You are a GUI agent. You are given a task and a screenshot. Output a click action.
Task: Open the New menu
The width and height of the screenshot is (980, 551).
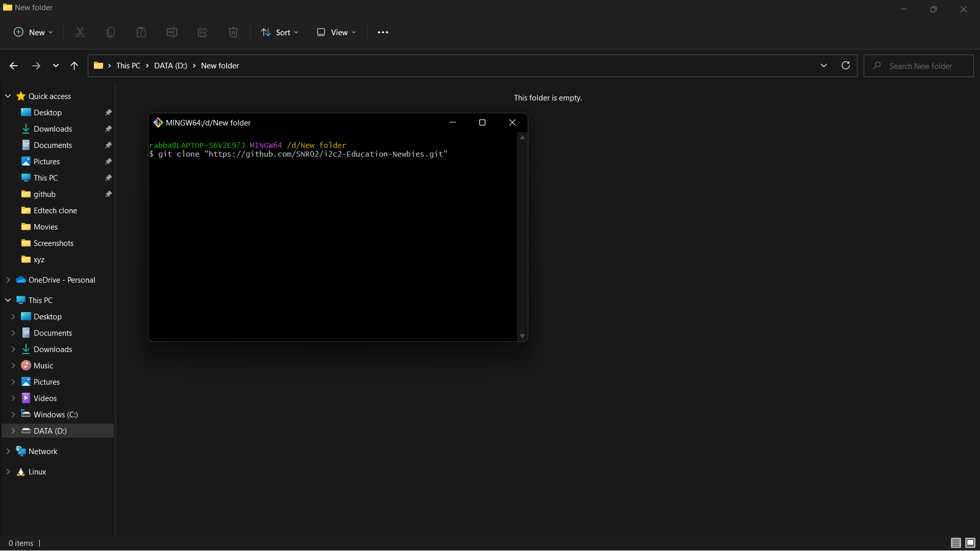pos(33,32)
